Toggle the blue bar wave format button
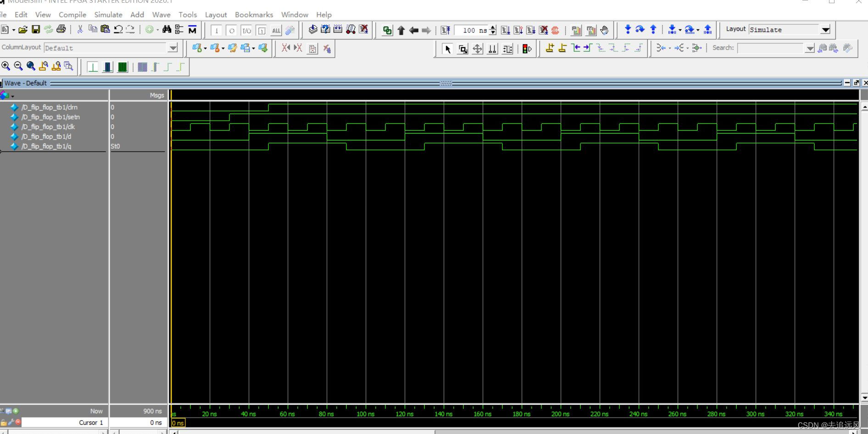This screenshot has width=868, height=434. click(107, 67)
